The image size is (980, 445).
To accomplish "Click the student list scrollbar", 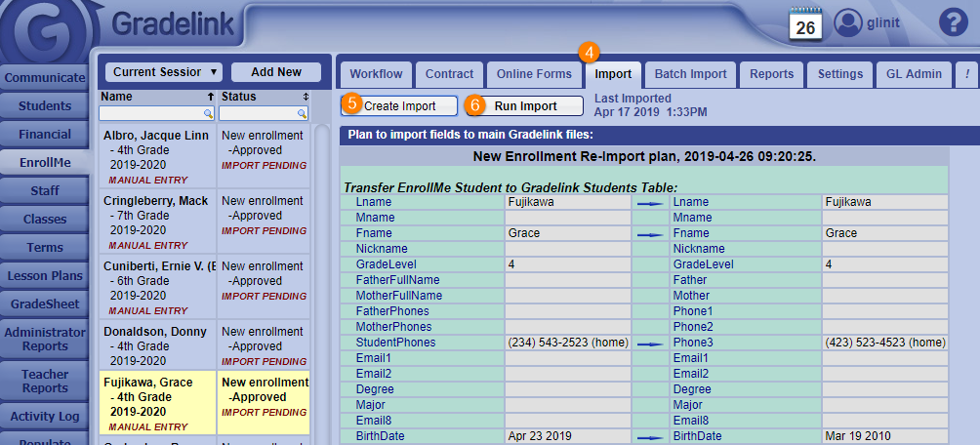I will pos(321,284).
